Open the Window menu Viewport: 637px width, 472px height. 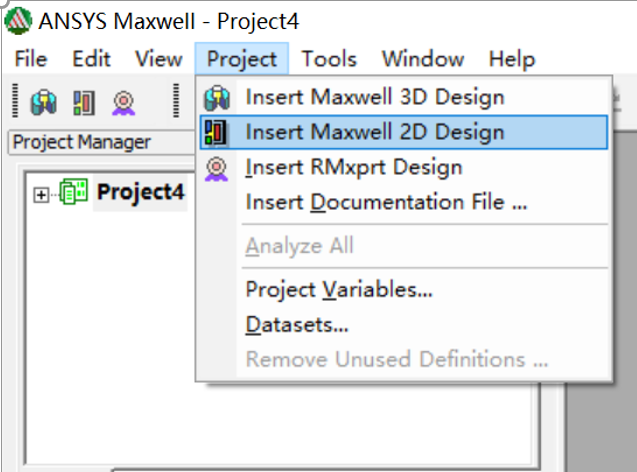click(x=422, y=59)
